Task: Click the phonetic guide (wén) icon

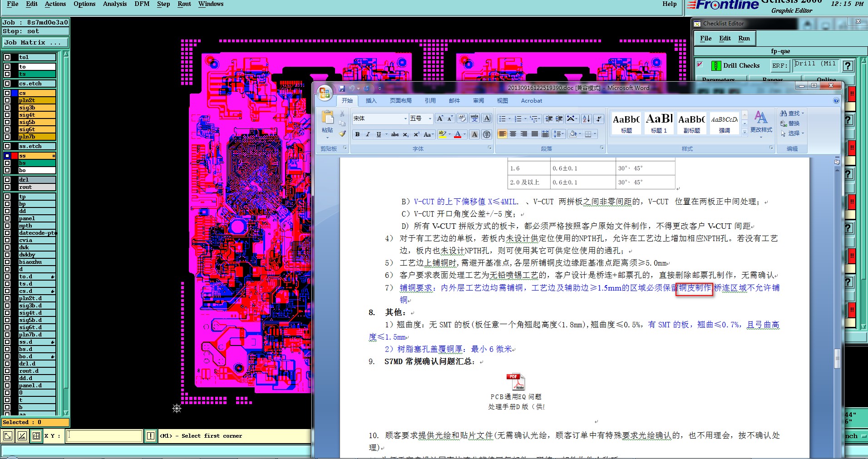Action: click(474, 118)
